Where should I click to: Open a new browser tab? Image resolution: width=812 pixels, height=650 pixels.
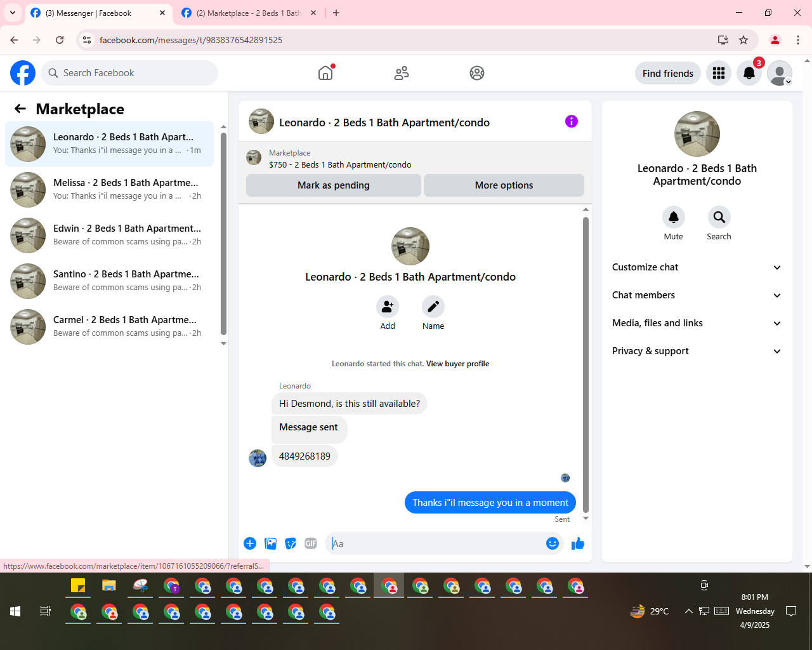(336, 13)
